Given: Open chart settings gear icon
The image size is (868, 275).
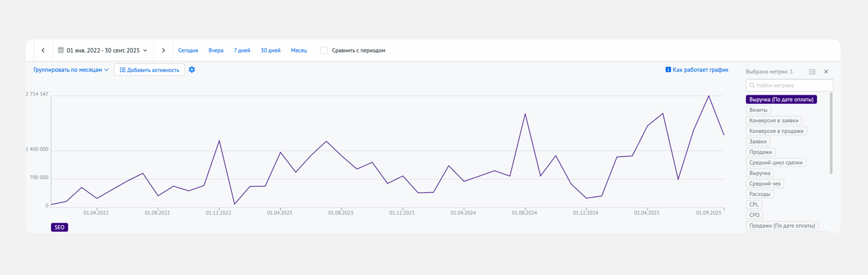Looking at the screenshot, I should [x=192, y=70].
